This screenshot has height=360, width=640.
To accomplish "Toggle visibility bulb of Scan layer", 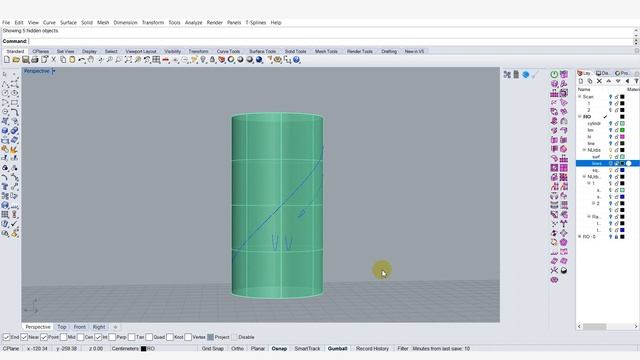I will (x=611, y=97).
